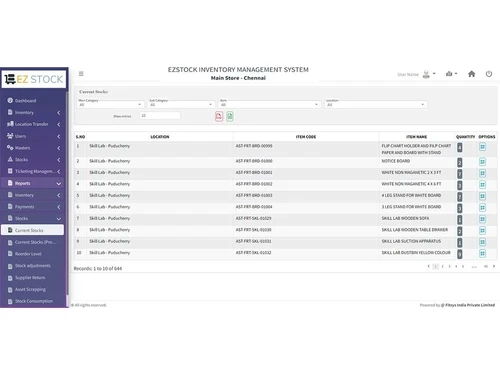Image resolution: width=500 pixels, height=375 pixels.
Task: Select Current Stocks in sidebar
Action: [33, 230]
